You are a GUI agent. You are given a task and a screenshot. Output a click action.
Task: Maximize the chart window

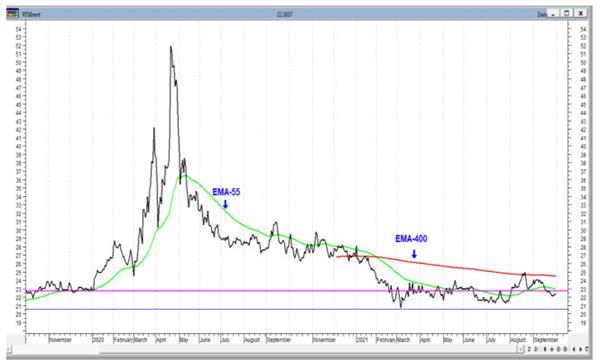pos(567,13)
